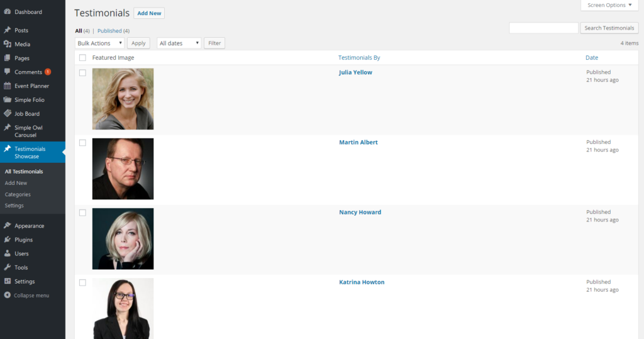
Task: Select Add New in sidebar submenu
Action: pos(16,183)
